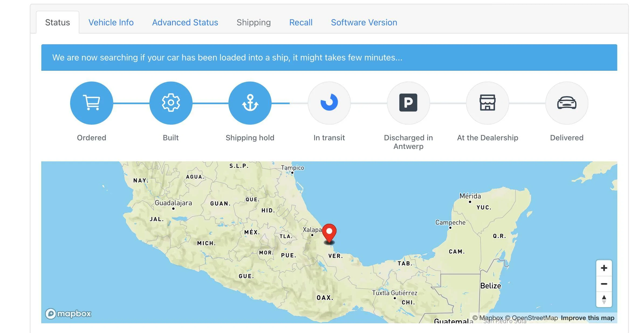Click the MICH. state label on map
The image size is (644, 333).
(x=206, y=243)
